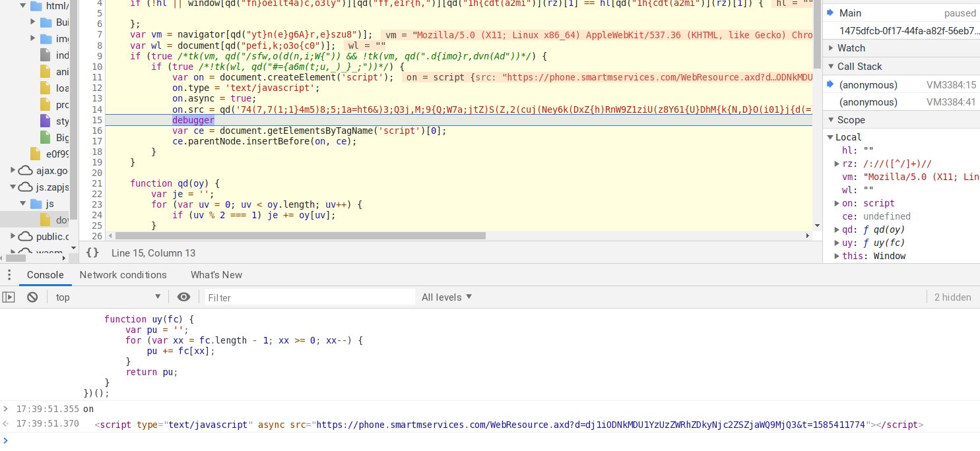The width and height of the screenshot is (980, 451).
Task: Open the top execution context dropdown
Action: 108,297
